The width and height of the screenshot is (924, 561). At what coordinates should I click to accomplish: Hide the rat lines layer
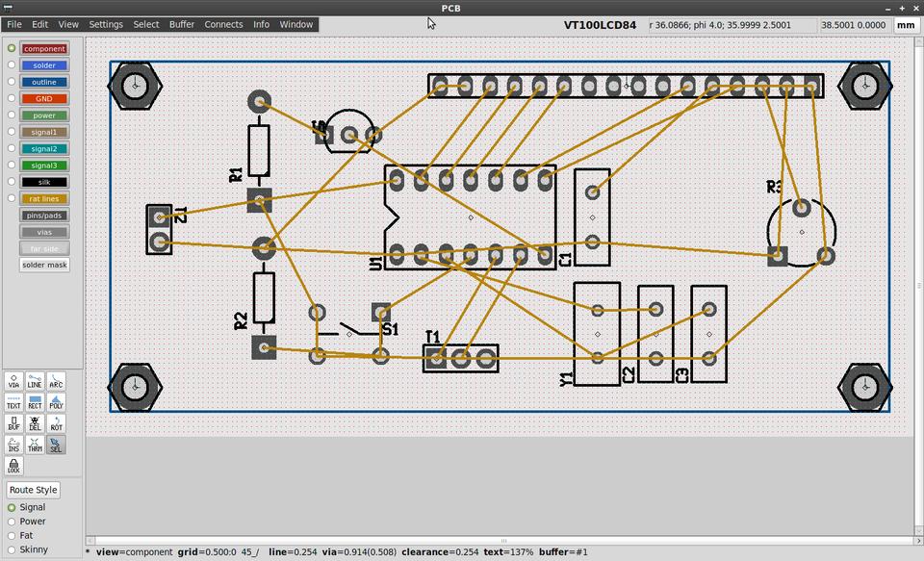pos(44,198)
